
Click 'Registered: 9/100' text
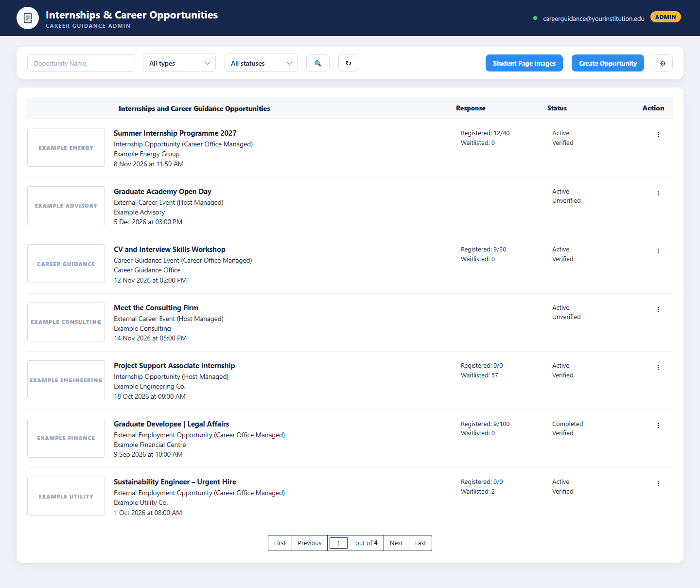(x=485, y=424)
